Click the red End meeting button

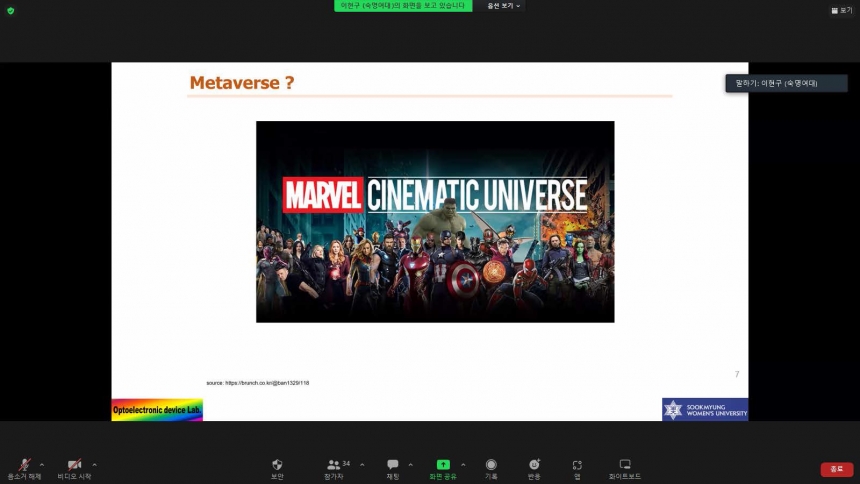coord(836,469)
